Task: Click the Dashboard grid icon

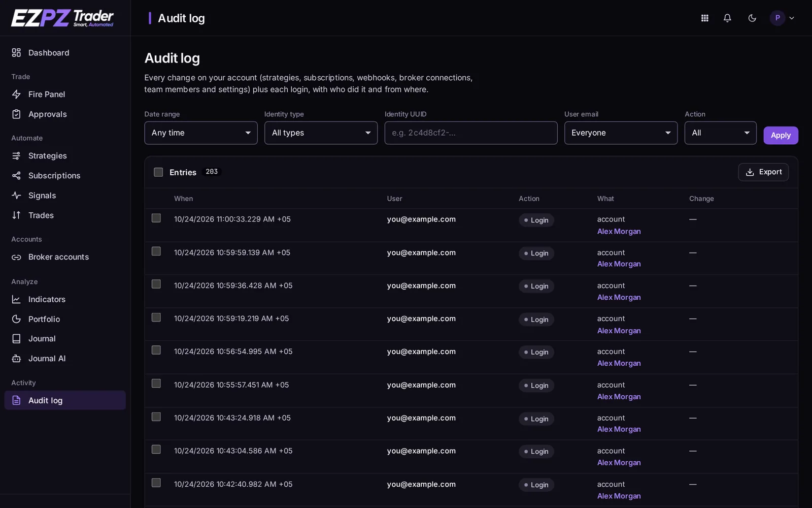Action: [16, 53]
